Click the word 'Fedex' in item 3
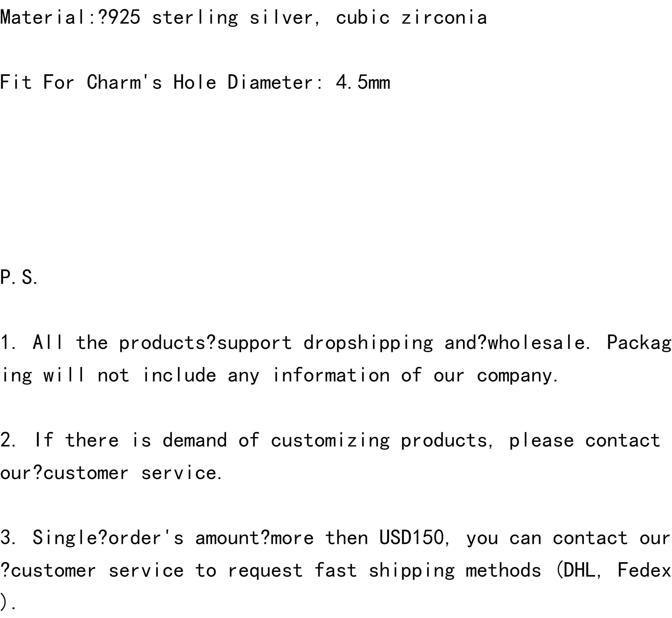Image resolution: width=672 pixels, height=618 pixels. tap(644, 570)
